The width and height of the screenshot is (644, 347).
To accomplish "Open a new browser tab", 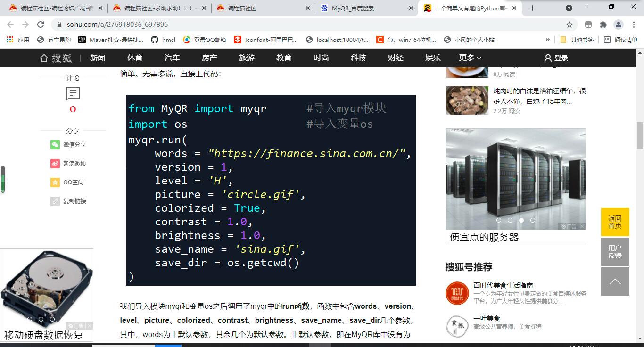I will point(532,8).
